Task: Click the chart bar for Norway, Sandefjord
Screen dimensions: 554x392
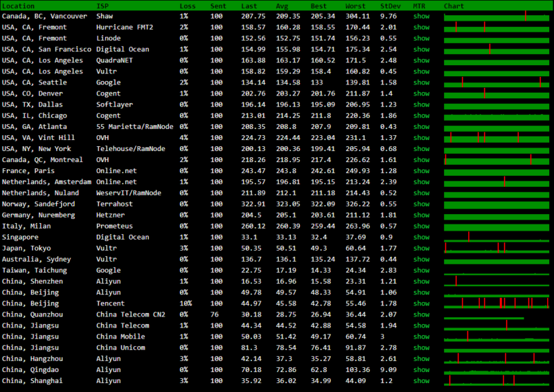Action: [x=496, y=204]
